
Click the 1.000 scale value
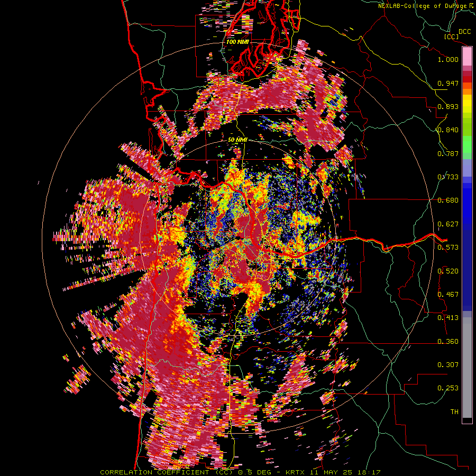point(448,59)
